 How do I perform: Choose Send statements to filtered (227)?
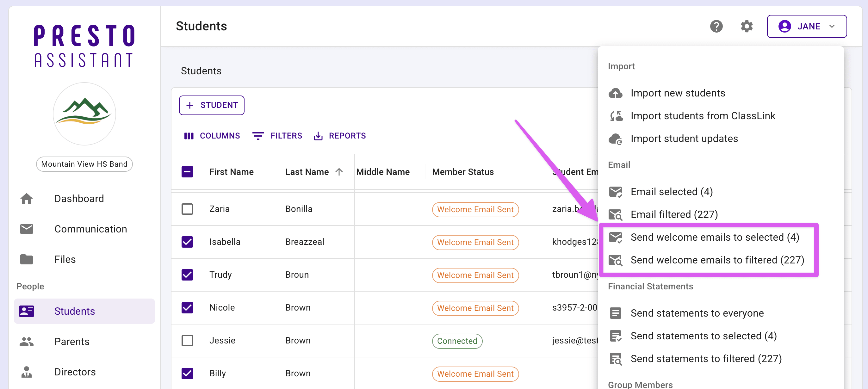point(721,359)
